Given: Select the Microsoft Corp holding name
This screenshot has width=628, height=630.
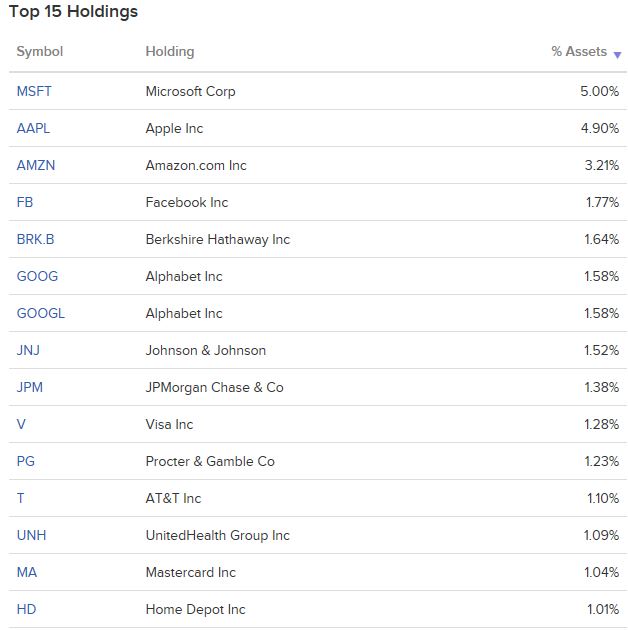Looking at the screenshot, I should point(190,91).
